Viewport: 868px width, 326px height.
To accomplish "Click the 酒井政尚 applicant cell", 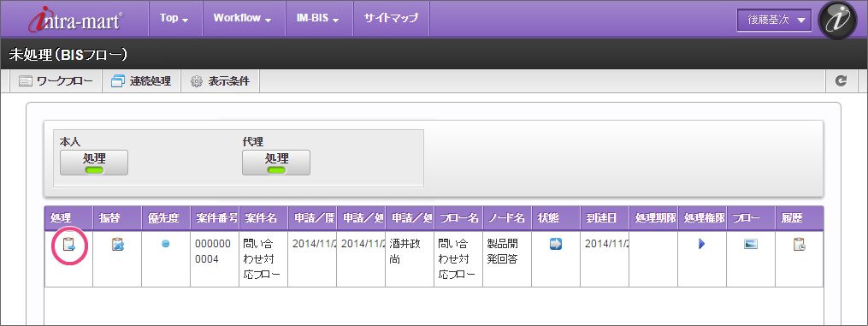I will click(x=410, y=259).
